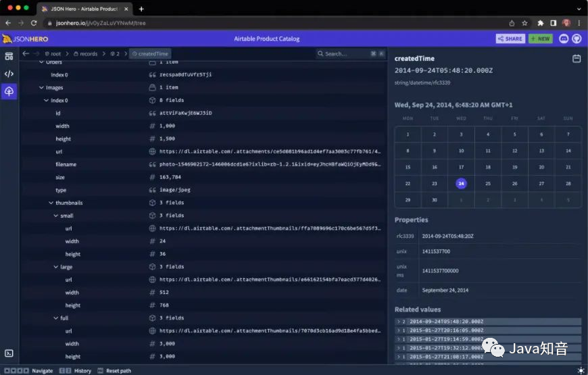
Task: Click rfc3339 value 2014-09-24T05:48:20Z
Action: 447,236
